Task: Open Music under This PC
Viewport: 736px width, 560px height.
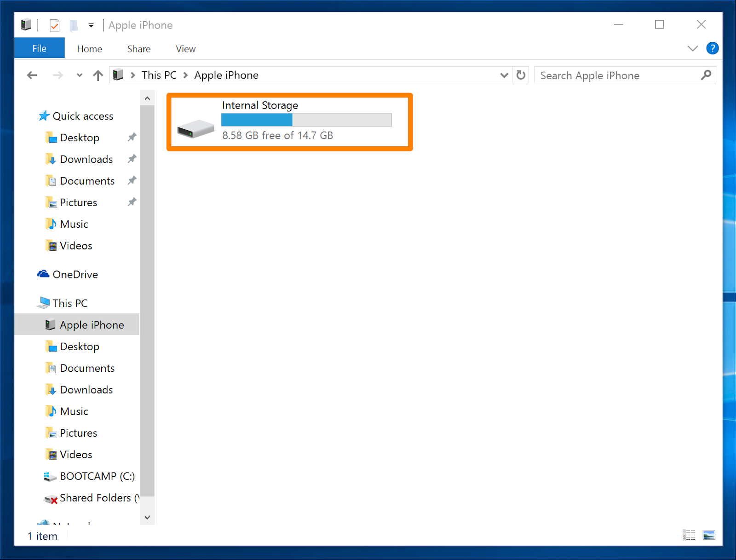Action: 67,411
